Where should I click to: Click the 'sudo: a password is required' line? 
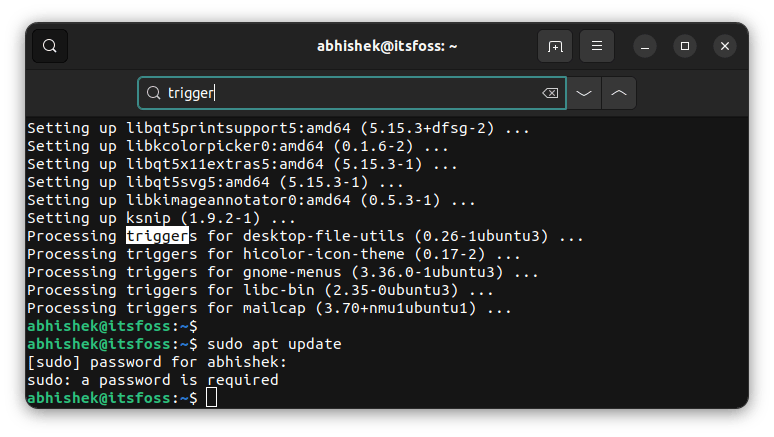pyautogui.click(x=152, y=380)
